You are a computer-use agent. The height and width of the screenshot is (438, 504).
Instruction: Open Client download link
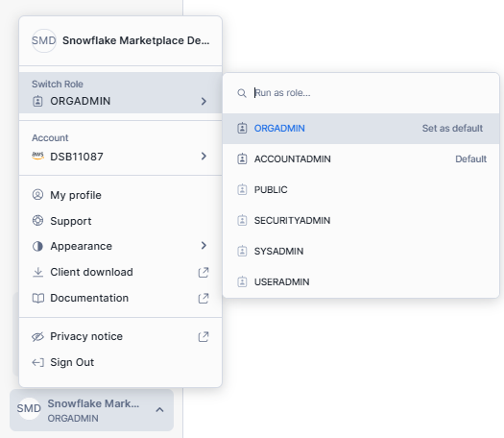tap(121, 272)
